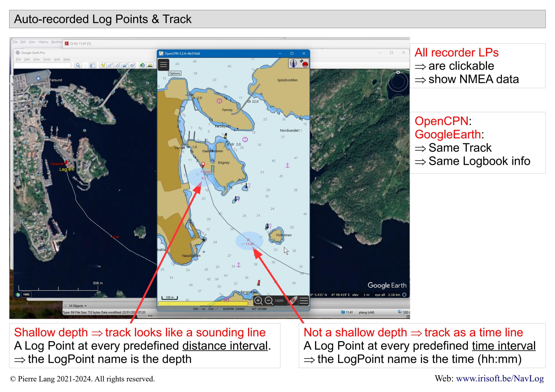Click the eye alt 2.18 km status text
555x392 pixels.
click(387, 295)
